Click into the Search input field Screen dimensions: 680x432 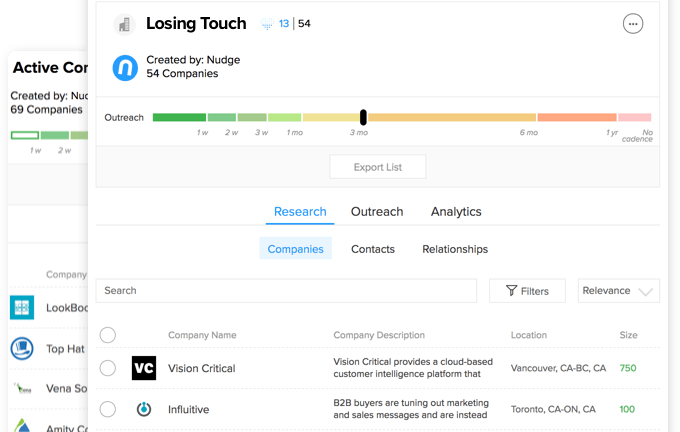click(286, 291)
